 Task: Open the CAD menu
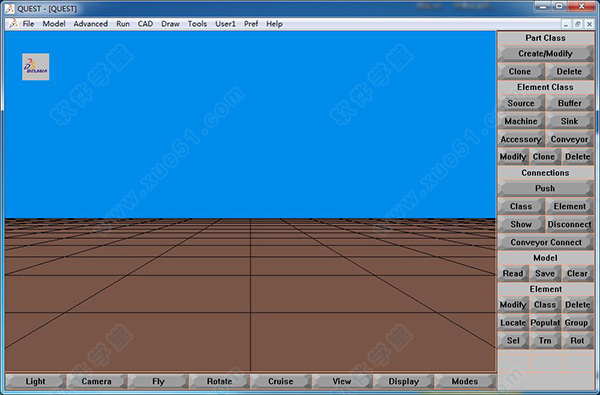tap(145, 24)
